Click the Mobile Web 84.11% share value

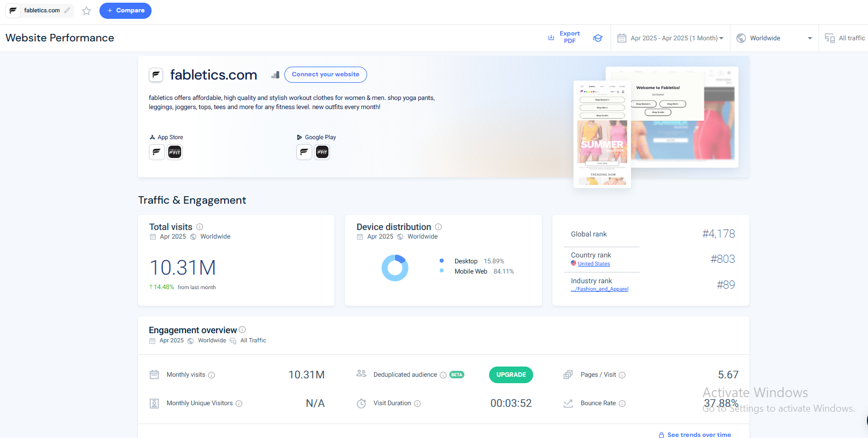(504, 271)
